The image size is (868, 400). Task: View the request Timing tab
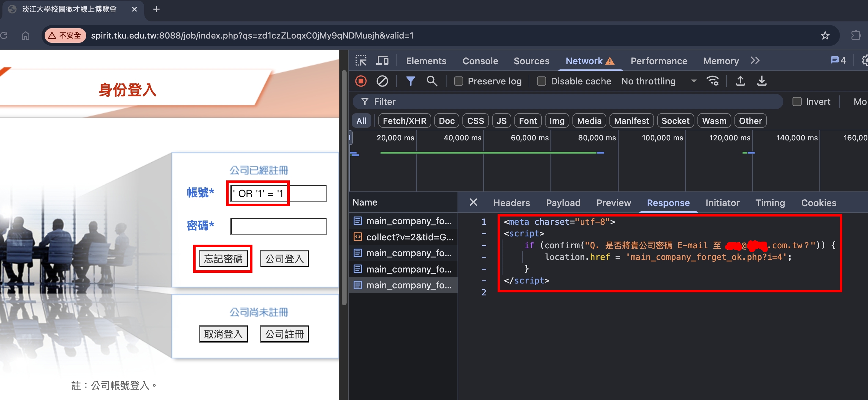770,203
